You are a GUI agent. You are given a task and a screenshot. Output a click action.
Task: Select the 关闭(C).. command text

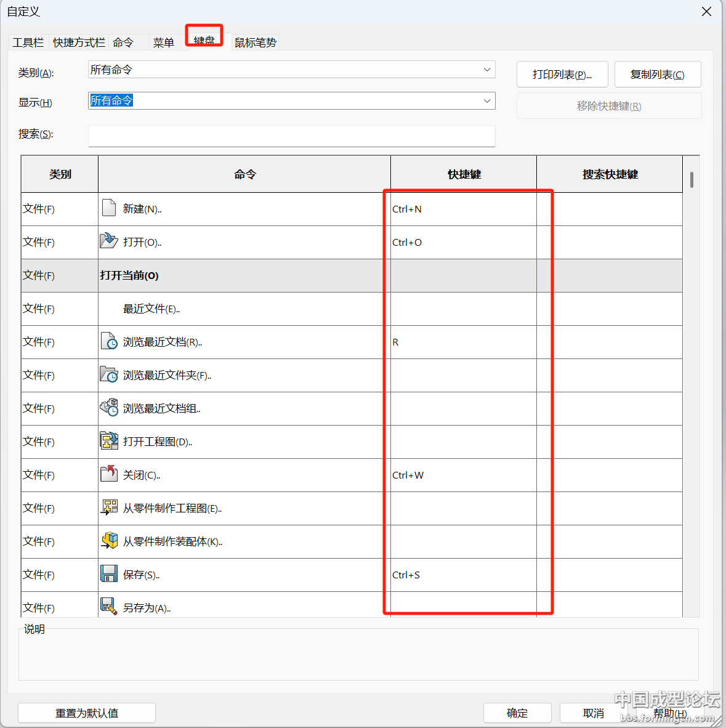coord(142,475)
